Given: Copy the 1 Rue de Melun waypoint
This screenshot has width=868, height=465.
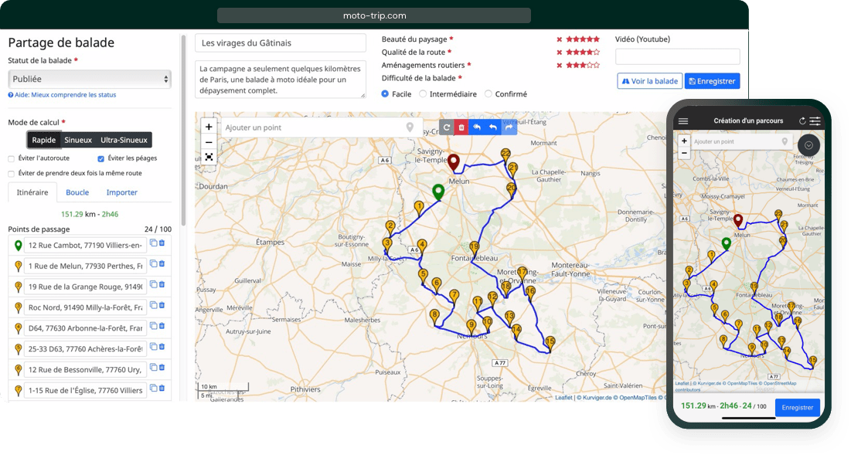Looking at the screenshot, I should [153, 264].
